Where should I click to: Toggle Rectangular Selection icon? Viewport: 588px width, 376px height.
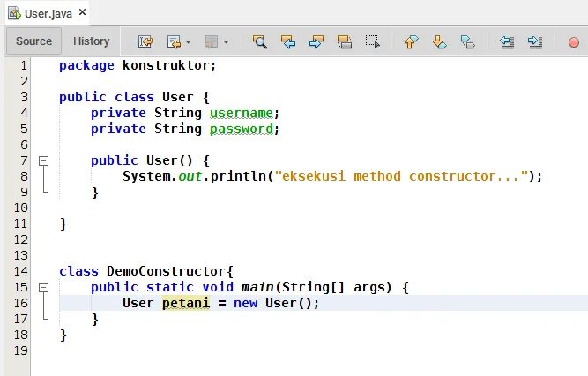click(372, 41)
